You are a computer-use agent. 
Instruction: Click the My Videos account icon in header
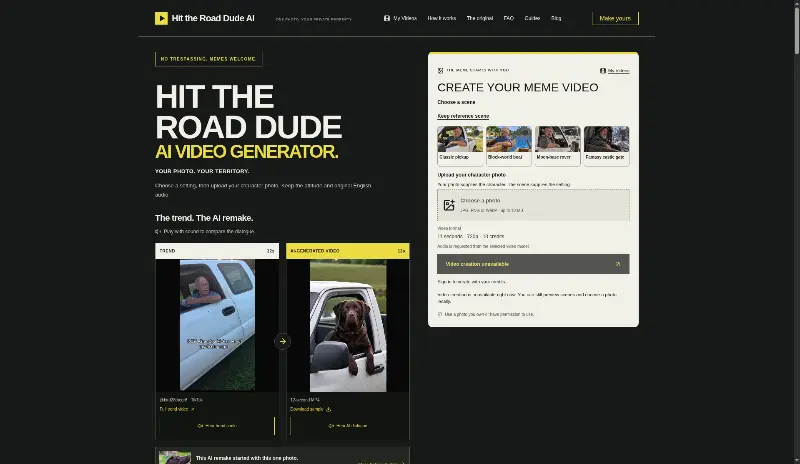pyautogui.click(x=387, y=18)
